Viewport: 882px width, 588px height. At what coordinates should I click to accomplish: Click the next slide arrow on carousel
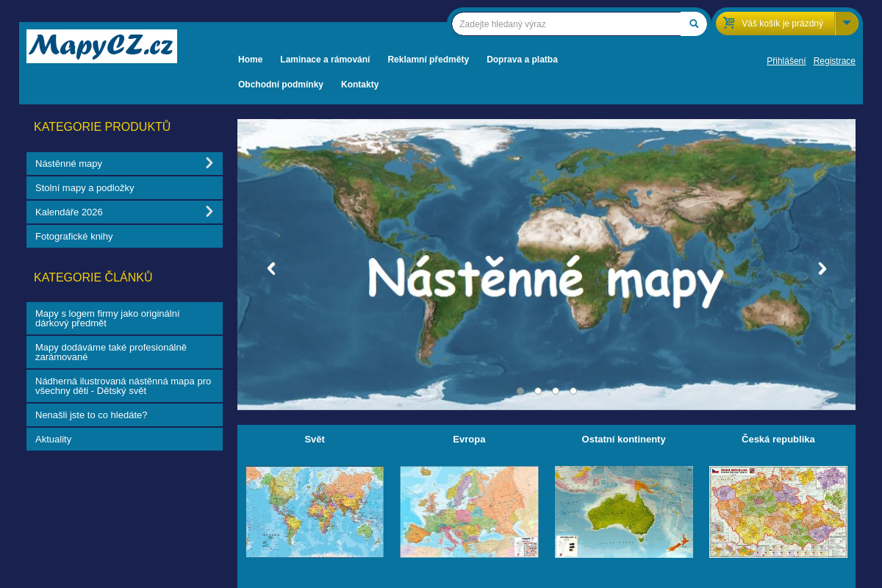pyautogui.click(x=822, y=268)
